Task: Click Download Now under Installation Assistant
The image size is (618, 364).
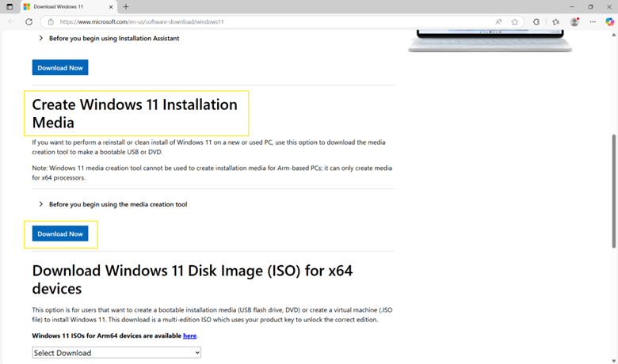Action: (60, 68)
